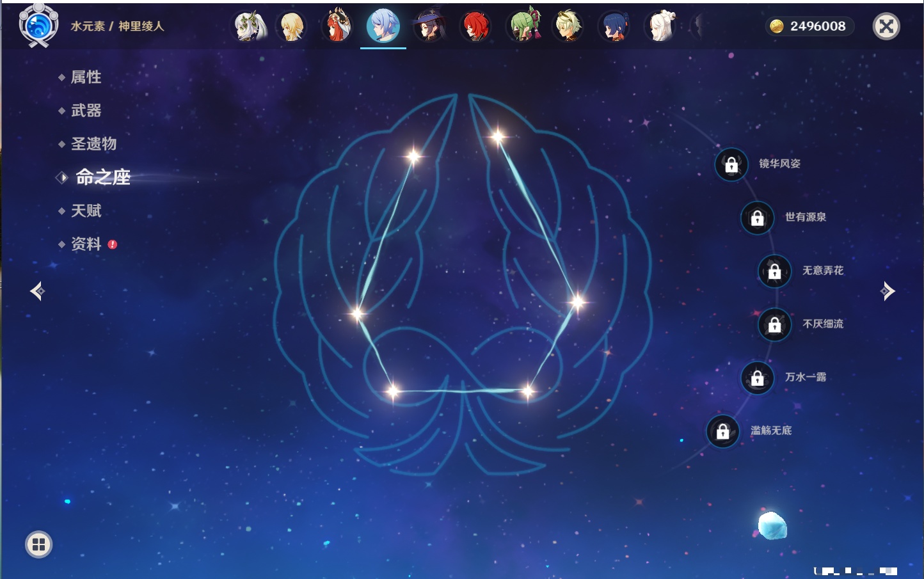Select the Mona portrait with witch hat
The height and width of the screenshot is (579, 924).
coord(430,26)
